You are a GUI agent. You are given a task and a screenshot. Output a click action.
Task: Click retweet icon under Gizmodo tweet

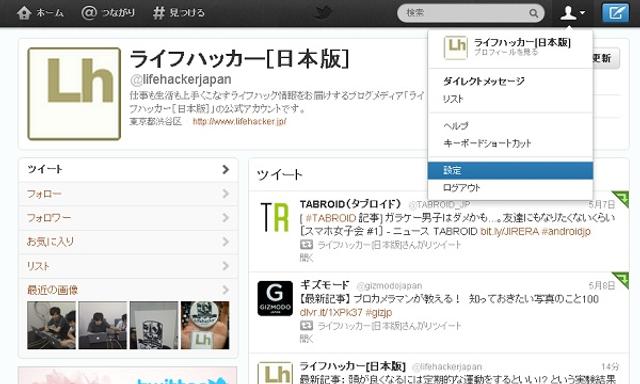[307, 325]
